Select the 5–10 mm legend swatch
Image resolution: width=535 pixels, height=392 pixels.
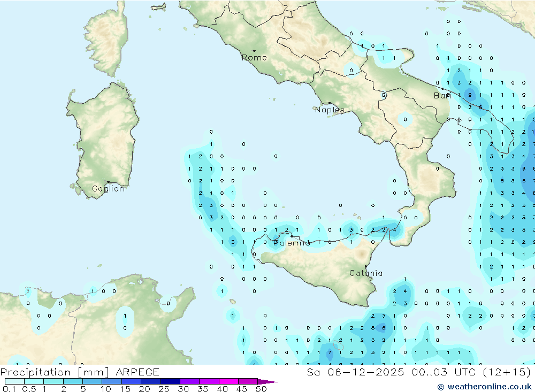[92, 381]
